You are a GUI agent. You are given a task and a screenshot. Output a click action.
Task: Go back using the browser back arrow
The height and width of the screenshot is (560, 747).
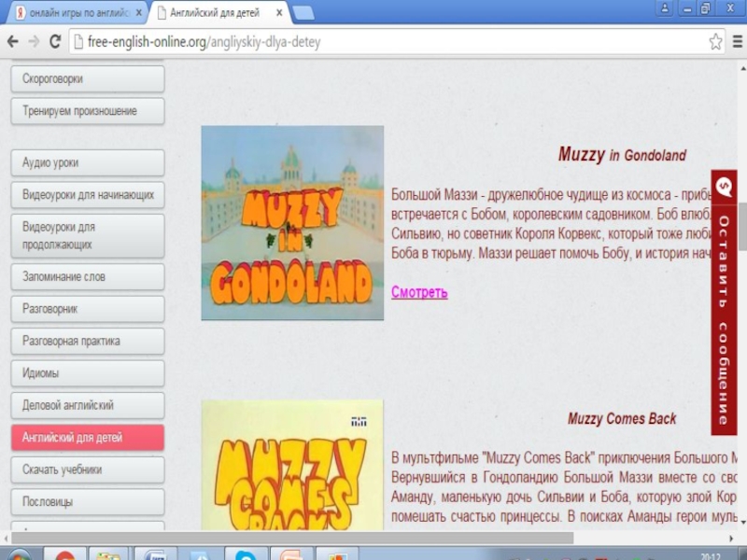click(13, 42)
